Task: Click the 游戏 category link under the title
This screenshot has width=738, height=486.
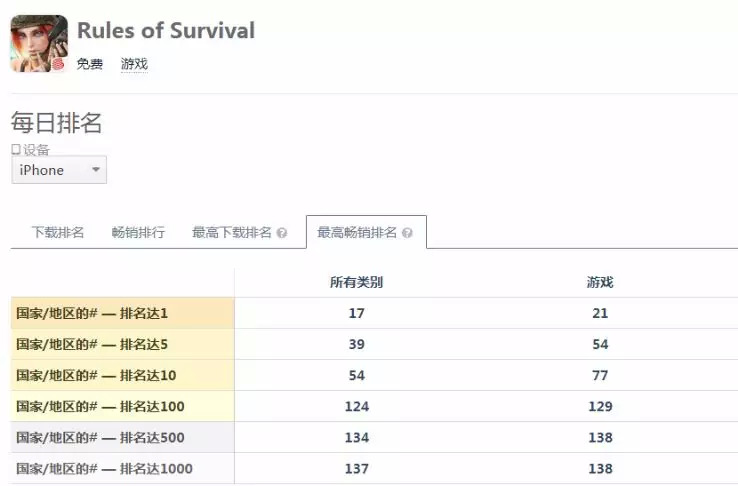Action: [x=134, y=64]
